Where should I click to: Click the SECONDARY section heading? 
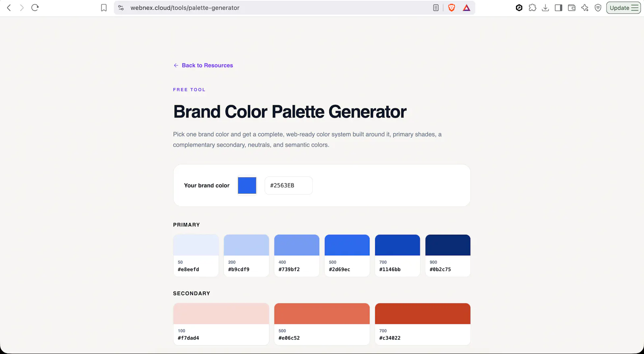tap(192, 293)
